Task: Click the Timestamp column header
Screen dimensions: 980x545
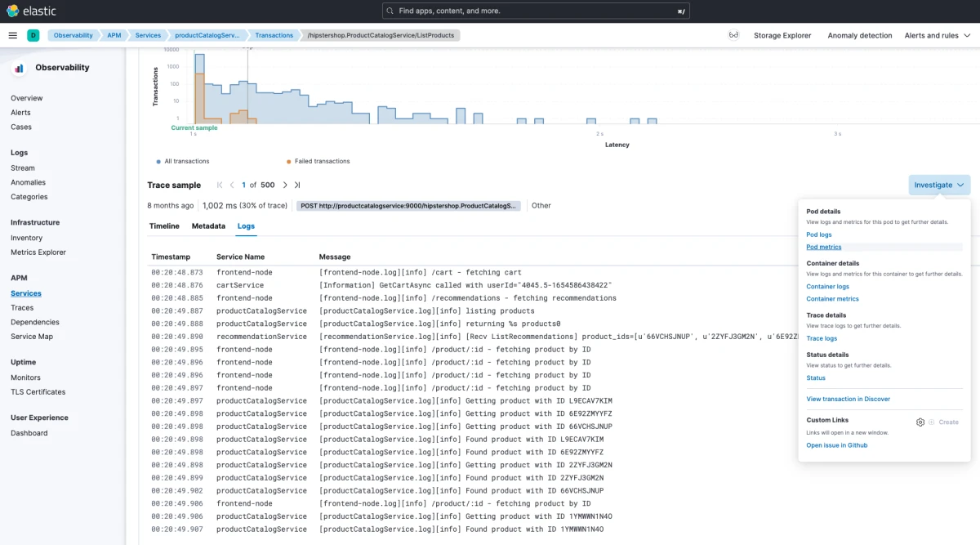Action: (171, 257)
